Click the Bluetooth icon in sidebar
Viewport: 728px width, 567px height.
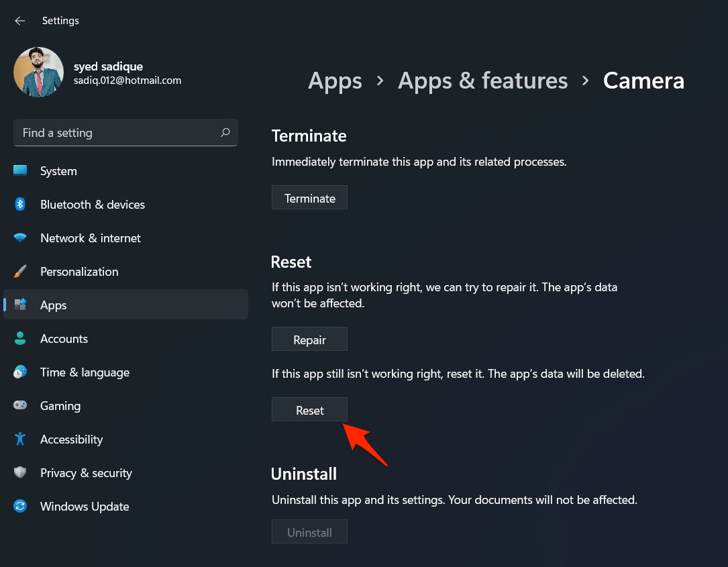20,205
